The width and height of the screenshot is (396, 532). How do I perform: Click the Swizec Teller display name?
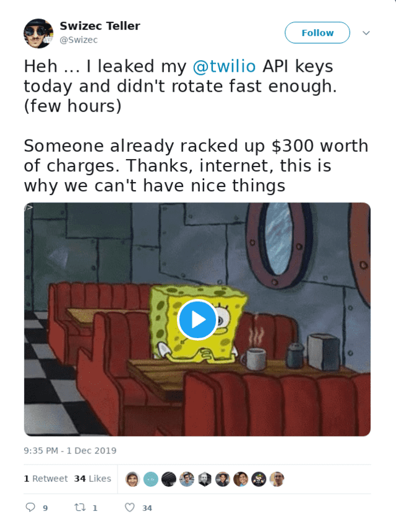coord(100,26)
